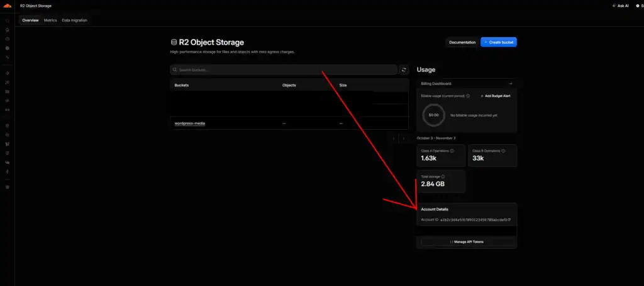Open the Documentation link
Image resolution: width=644 pixels, height=286 pixels.
tap(462, 42)
